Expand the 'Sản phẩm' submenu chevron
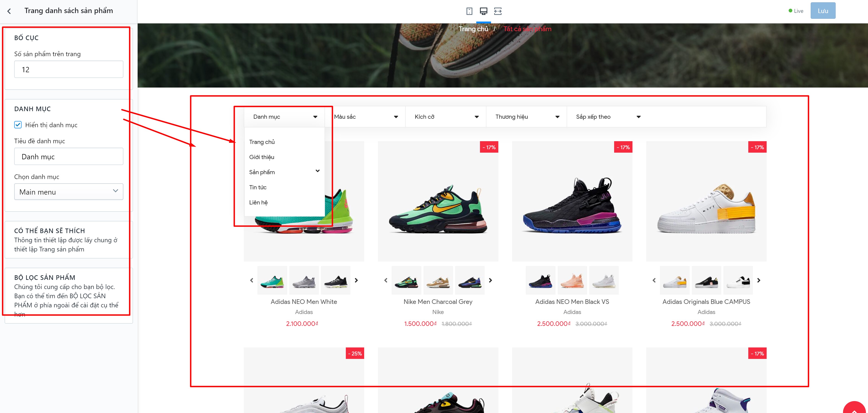This screenshot has height=413, width=868. coord(317,171)
